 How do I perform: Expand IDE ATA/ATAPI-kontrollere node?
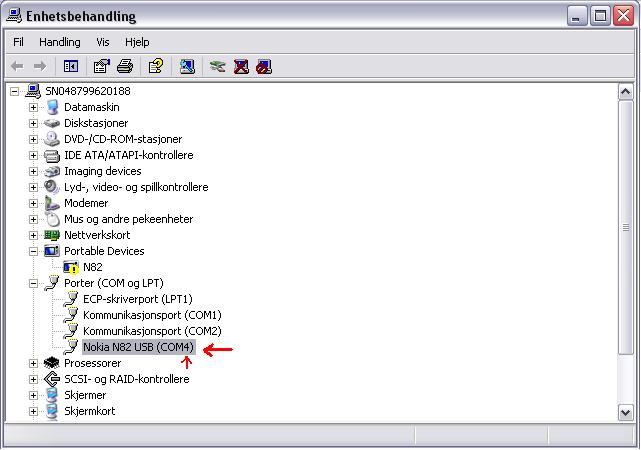[33, 155]
